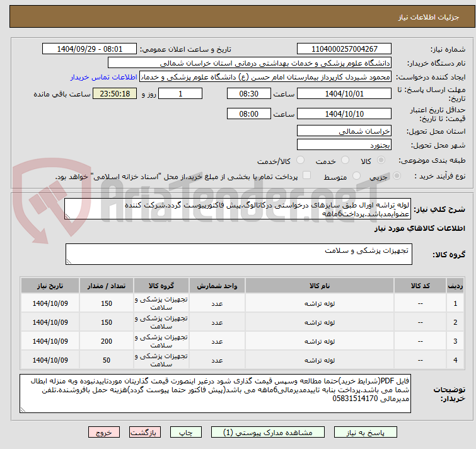Open اطلاعات تماس خریدار link
476x449 pixels.
[x=104, y=77]
